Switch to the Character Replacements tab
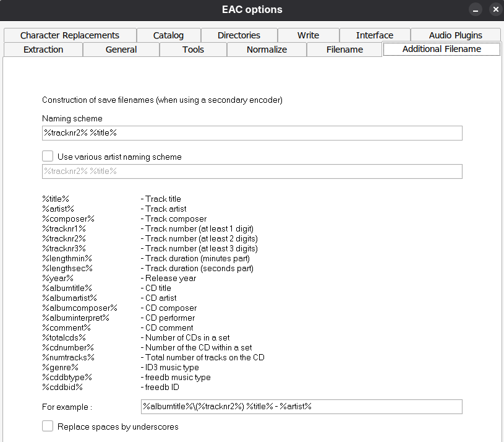Viewport: 504px width, 442px height. pos(69,35)
